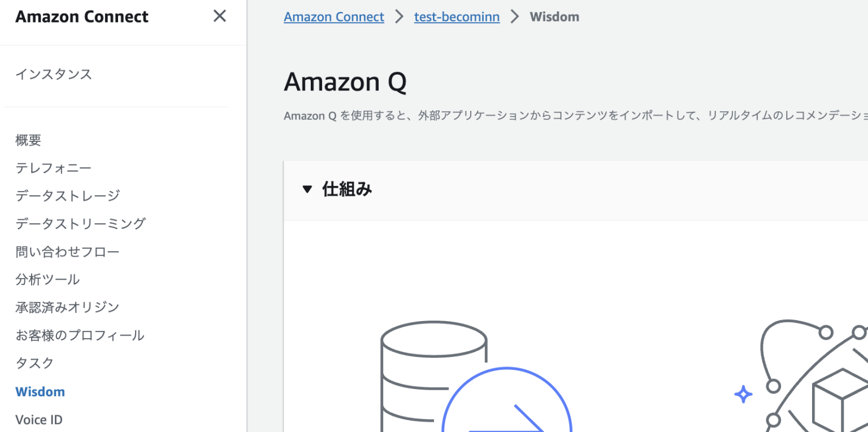The width and height of the screenshot is (868, 432).
Task: Open Voice ID settings
Action: click(x=39, y=419)
